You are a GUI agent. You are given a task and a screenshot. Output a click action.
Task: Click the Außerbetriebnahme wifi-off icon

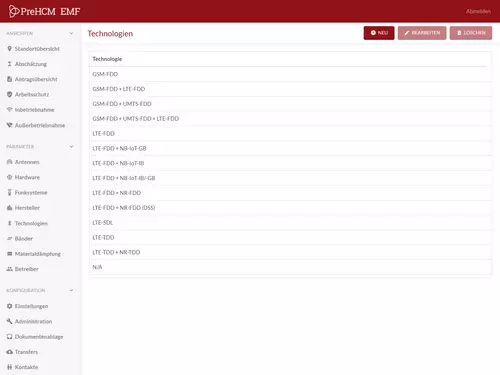pos(9,125)
